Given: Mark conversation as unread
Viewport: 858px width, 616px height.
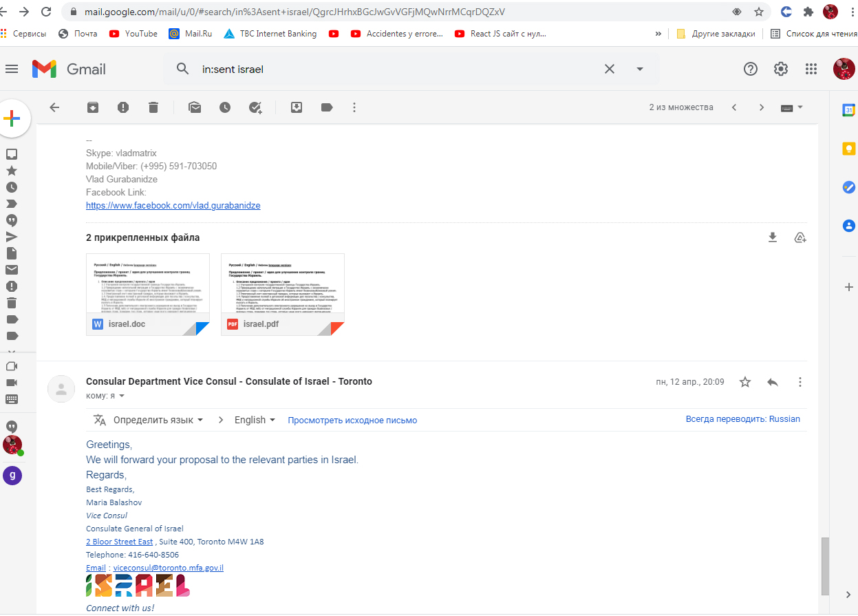Looking at the screenshot, I should point(195,107).
